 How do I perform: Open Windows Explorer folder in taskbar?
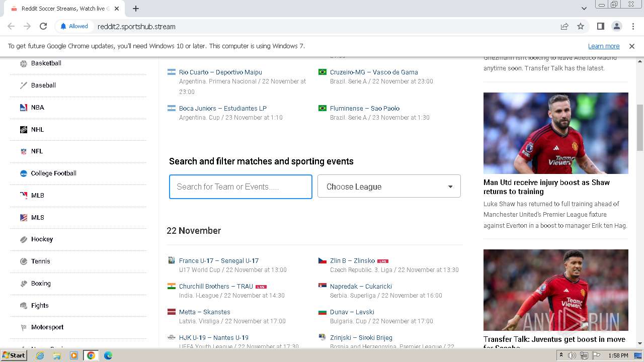point(57,355)
